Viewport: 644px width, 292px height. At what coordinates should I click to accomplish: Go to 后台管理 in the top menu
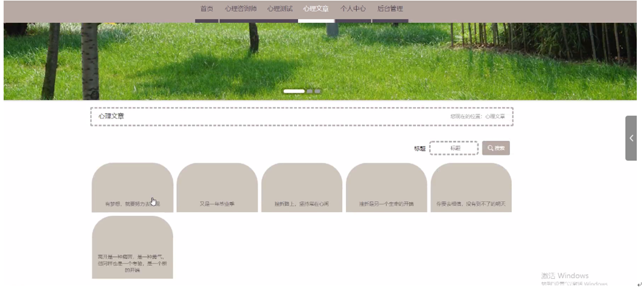(x=390, y=9)
